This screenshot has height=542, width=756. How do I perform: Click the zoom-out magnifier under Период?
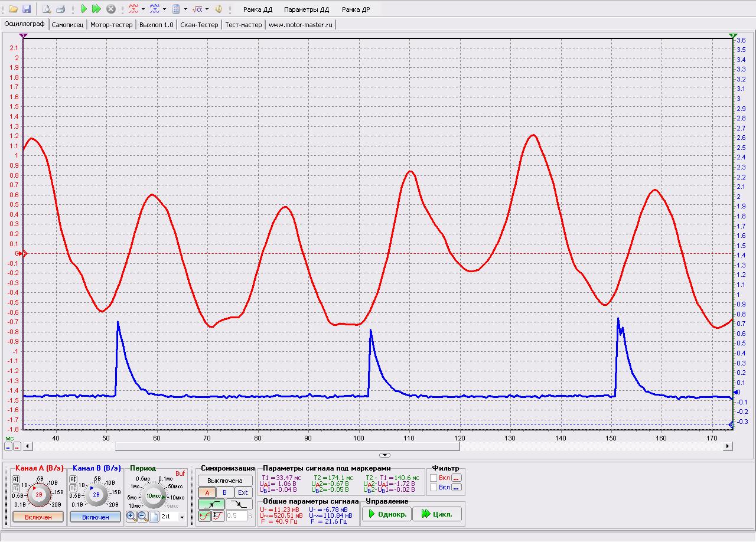click(142, 517)
